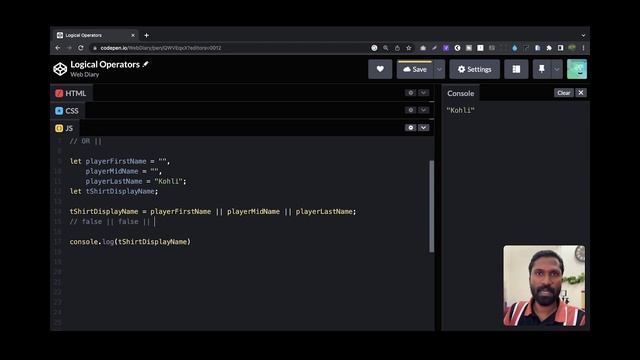Viewport: 640px width, 360px height.
Task: Open the Save options dropdown arrow
Action: [x=439, y=69]
